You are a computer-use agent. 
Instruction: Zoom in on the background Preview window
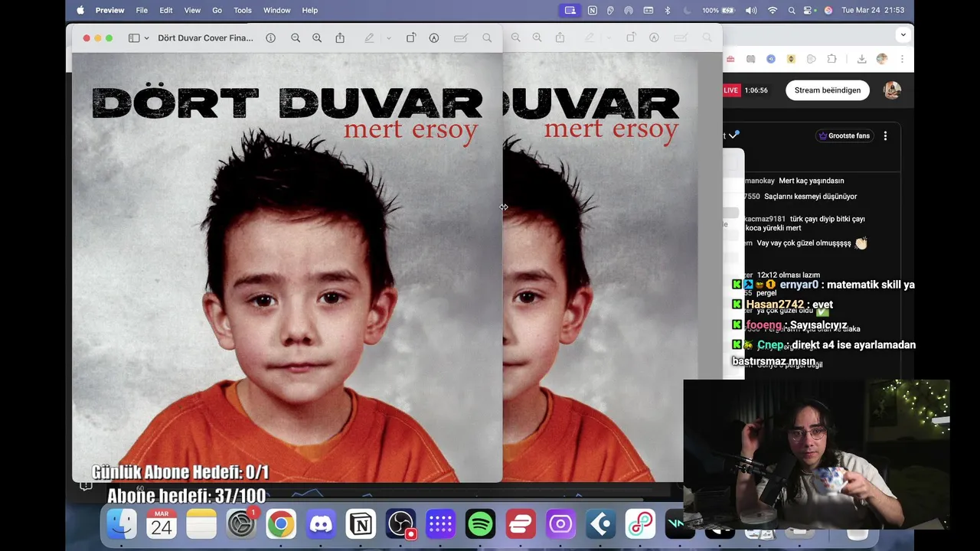(537, 37)
